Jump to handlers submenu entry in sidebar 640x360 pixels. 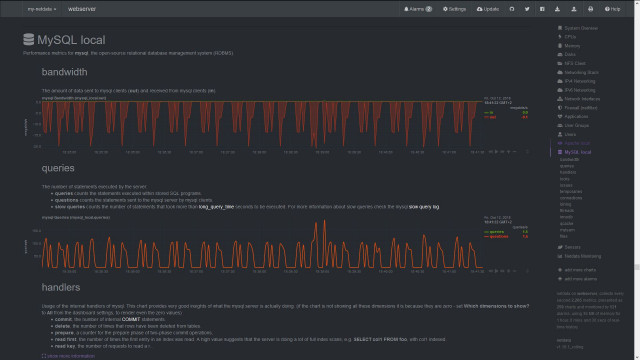tap(568, 172)
